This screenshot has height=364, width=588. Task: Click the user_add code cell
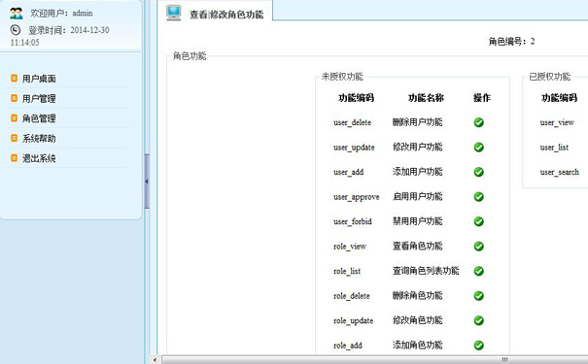click(x=348, y=172)
